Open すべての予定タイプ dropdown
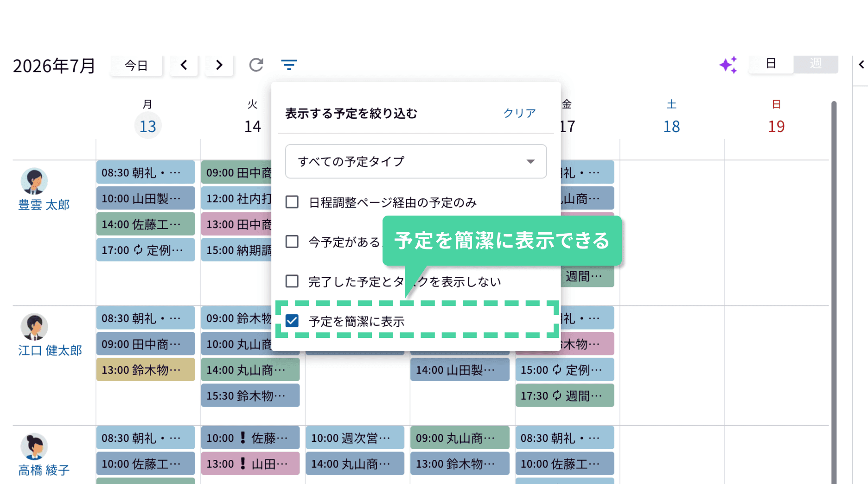Screen dimensions: 868x484 [416, 161]
